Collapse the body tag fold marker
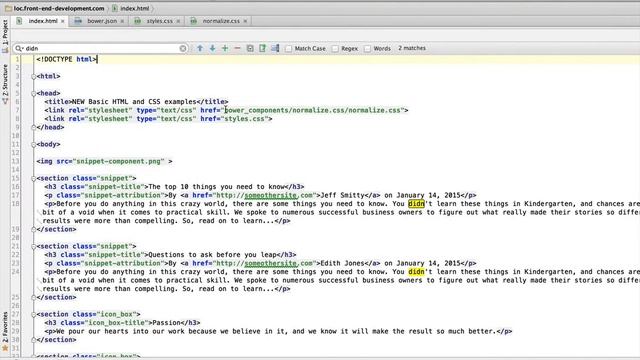 [33, 144]
